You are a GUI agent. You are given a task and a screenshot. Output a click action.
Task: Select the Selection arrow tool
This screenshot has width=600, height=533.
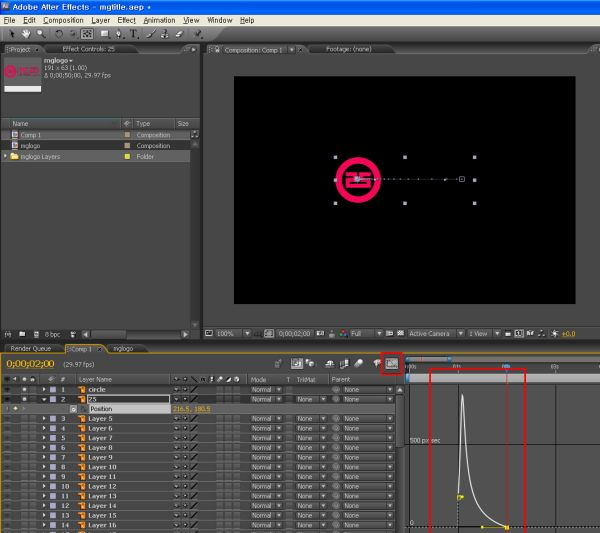coord(11,34)
